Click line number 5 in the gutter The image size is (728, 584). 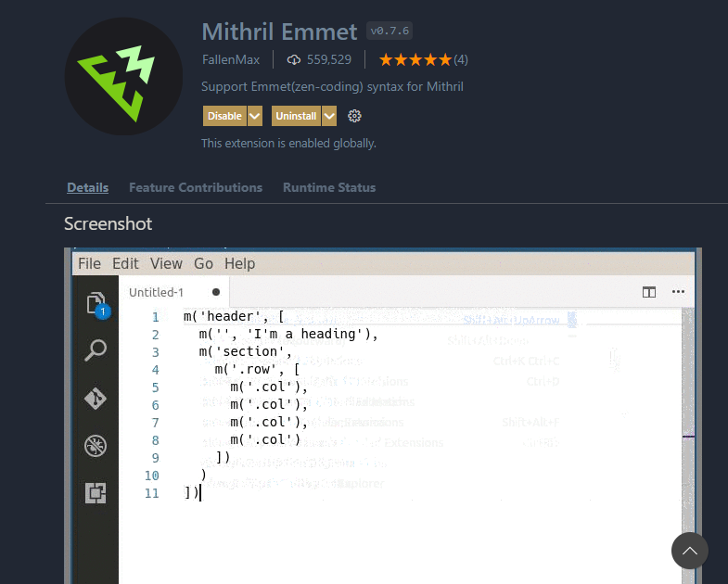click(156, 387)
